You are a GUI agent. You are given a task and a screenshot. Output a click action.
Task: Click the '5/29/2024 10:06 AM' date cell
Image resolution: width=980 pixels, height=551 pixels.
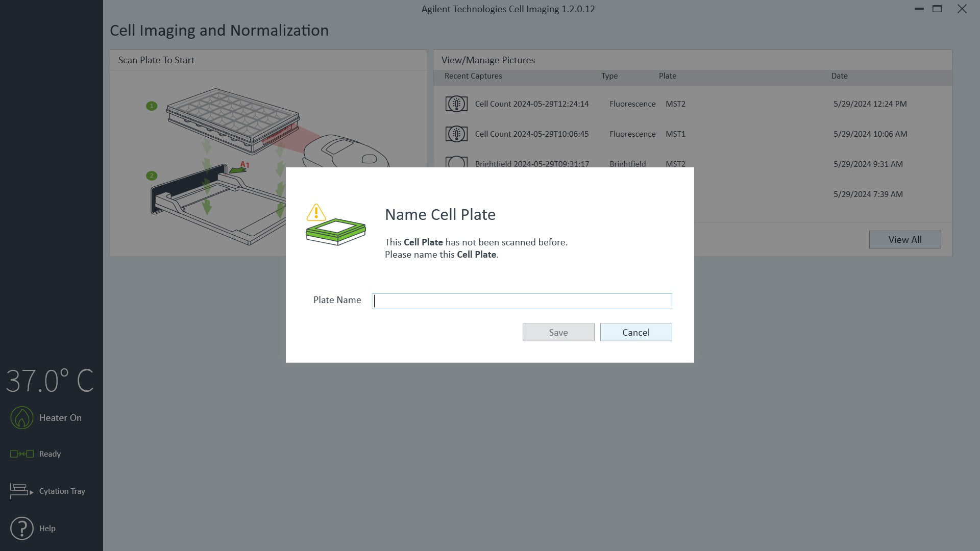point(870,134)
